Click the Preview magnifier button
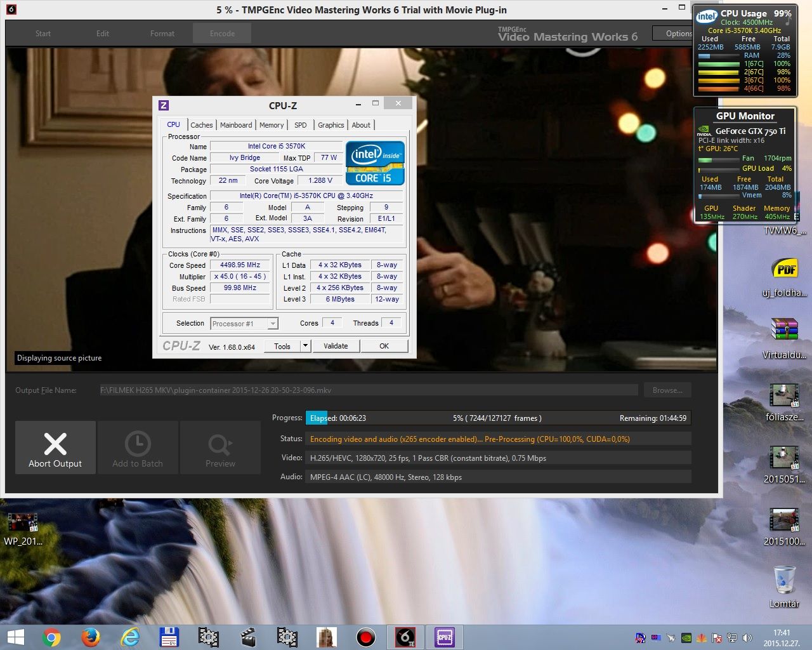This screenshot has width=812, height=650. (x=220, y=448)
